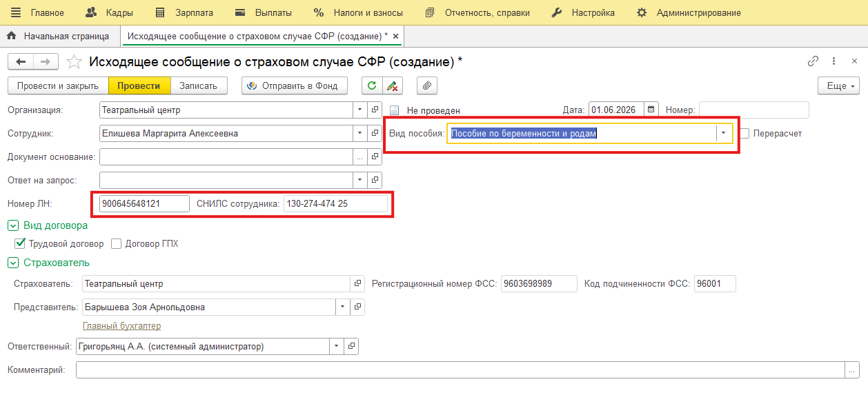Go back with the left arrow
Viewport: 868px width, 395px height.
coord(21,62)
